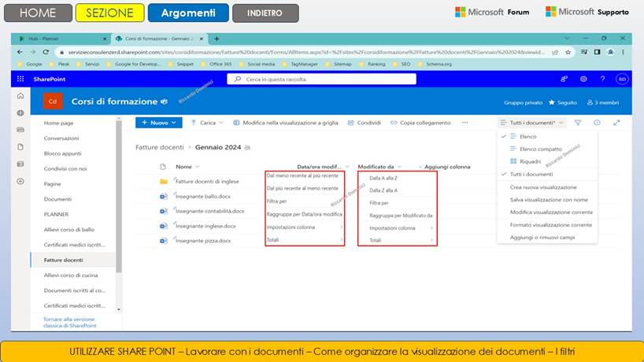Open the more options ellipsis in command bar
The height and width of the screenshot is (362, 644).
pos(464,122)
